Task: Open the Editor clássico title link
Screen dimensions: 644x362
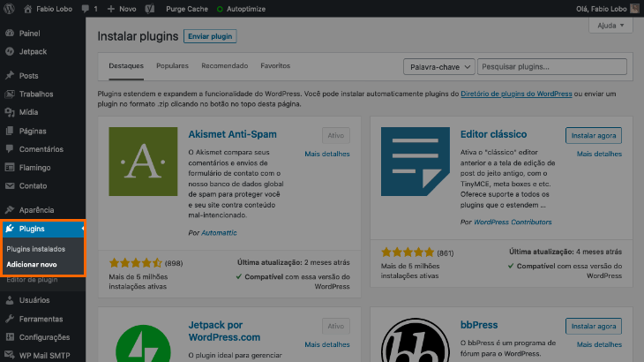Action: [x=493, y=134]
